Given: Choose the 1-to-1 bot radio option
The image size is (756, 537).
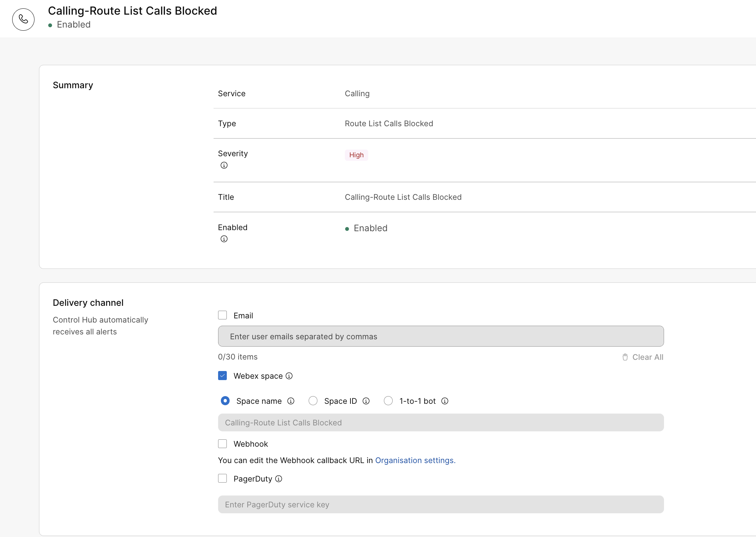Looking at the screenshot, I should click(x=388, y=401).
